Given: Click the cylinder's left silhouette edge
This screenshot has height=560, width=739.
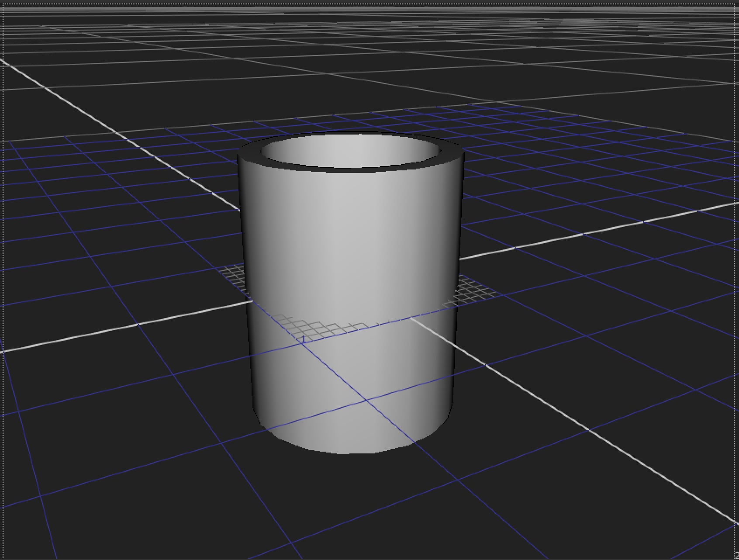Looking at the screenshot, I should (245, 262).
